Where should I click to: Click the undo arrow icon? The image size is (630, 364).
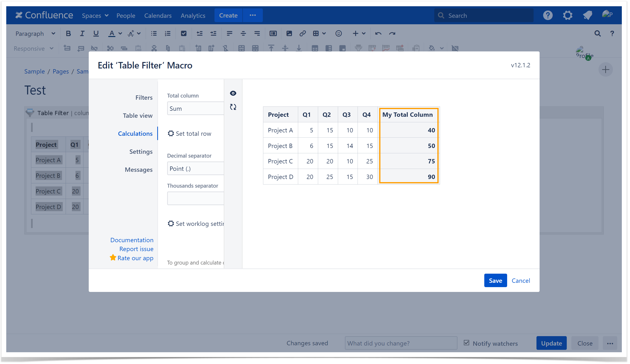click(378, 33)
